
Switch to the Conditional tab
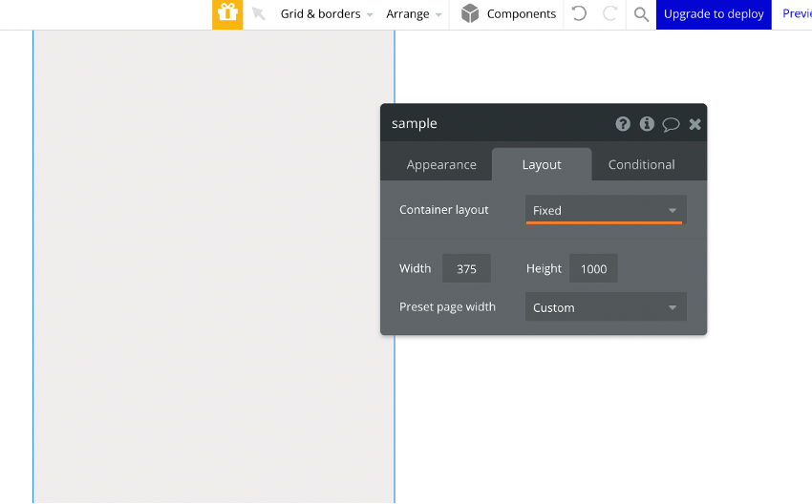click(642, 164)
